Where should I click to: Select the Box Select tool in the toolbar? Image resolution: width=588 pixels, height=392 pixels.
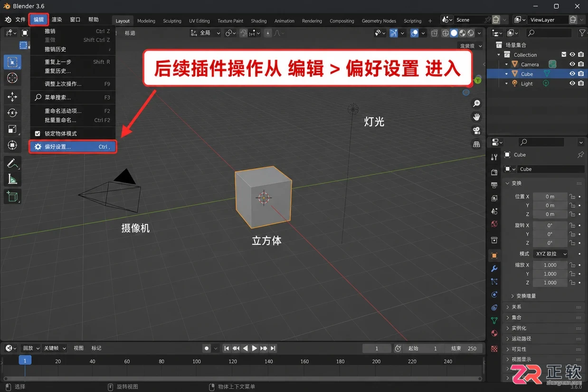click(x=12, y=62)
